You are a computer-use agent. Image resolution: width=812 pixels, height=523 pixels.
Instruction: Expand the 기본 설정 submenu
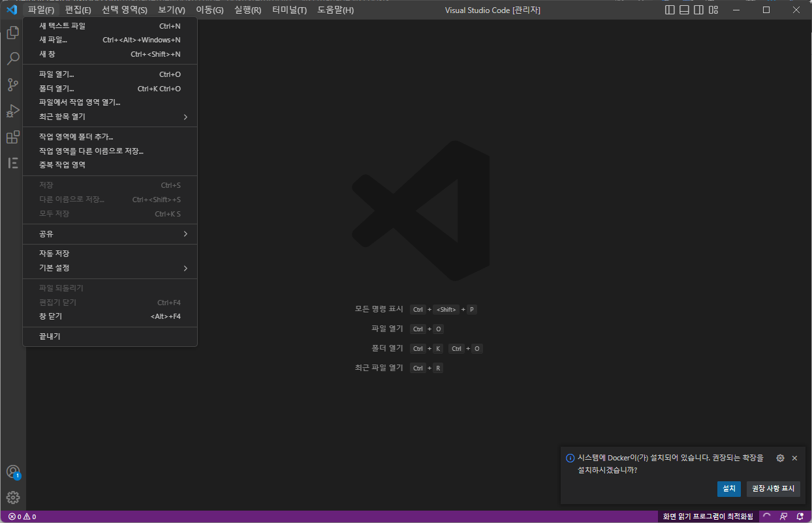click(110, 268)
